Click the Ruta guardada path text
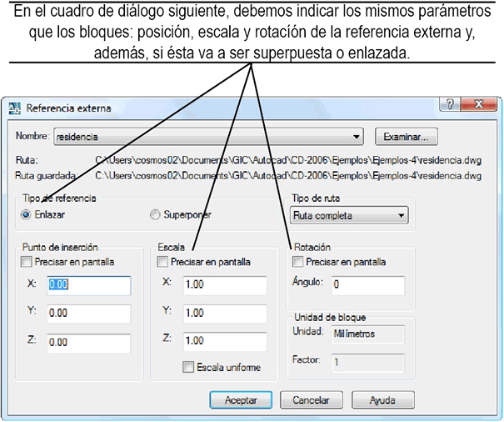The image size is (504, 422). (288, 176)
